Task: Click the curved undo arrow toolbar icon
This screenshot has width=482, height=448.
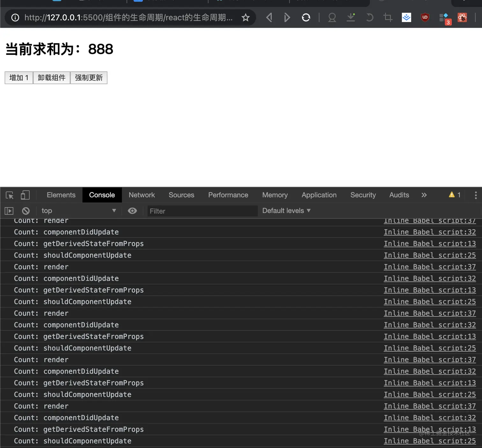Action: (x=369, y=18)
